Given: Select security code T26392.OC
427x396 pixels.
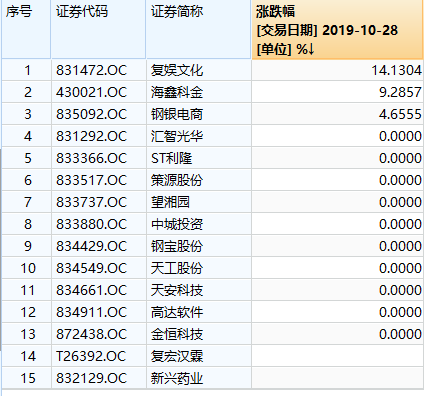Looking at the screenshot, I should click(92, 356).
